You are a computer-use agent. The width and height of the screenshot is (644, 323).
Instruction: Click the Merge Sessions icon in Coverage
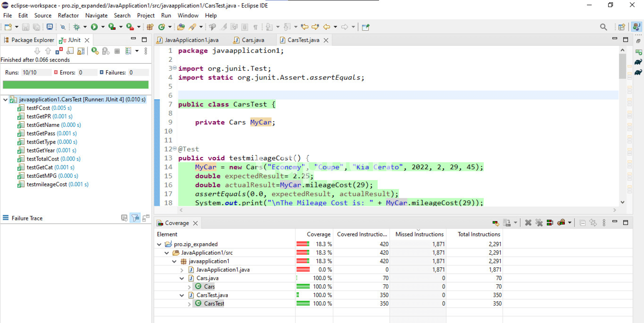pos(550,223)
